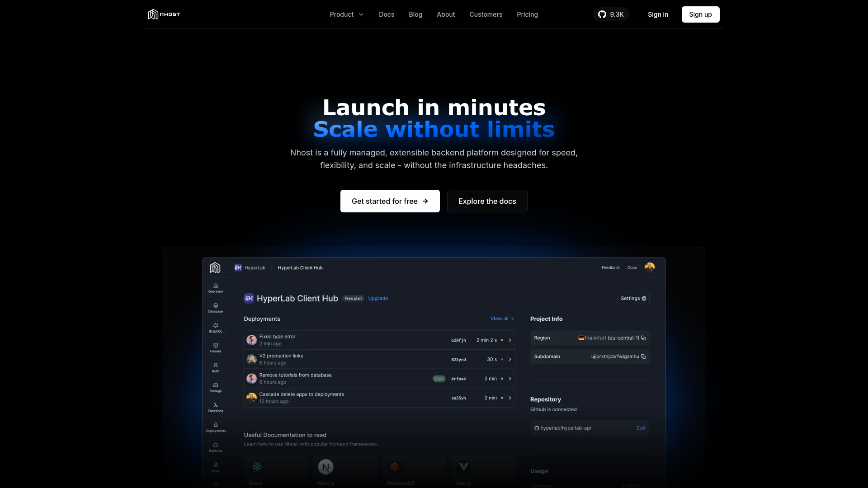Click the HyperLab breadcrumb

(x=250, y=267)
